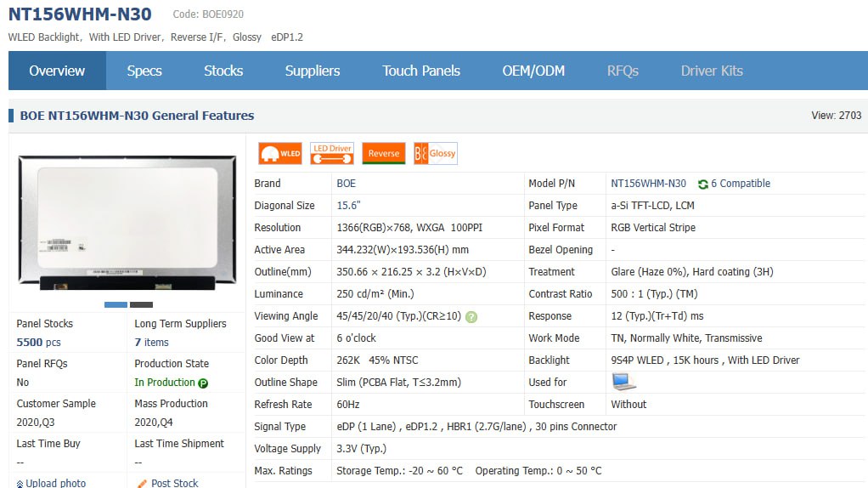This screenshot has height=488, width=868.
Task: Click the Glare (Haze 0%), Hard coating value
Action: (692, 272)
